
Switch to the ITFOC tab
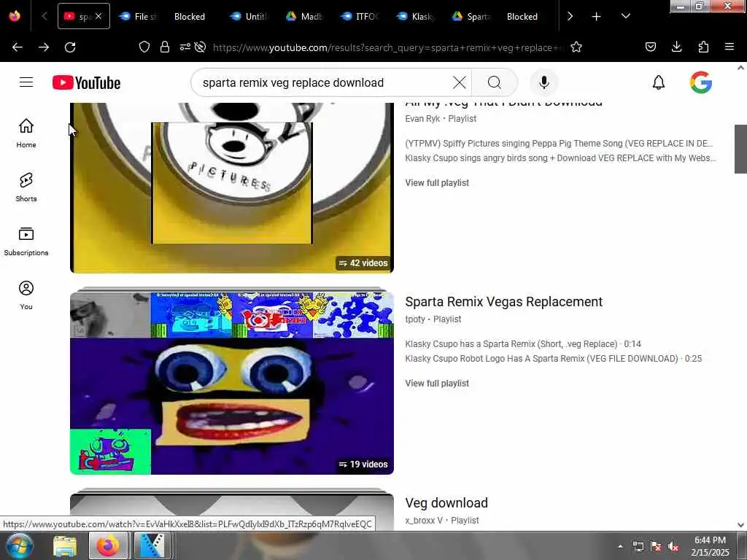pos(360,16)
